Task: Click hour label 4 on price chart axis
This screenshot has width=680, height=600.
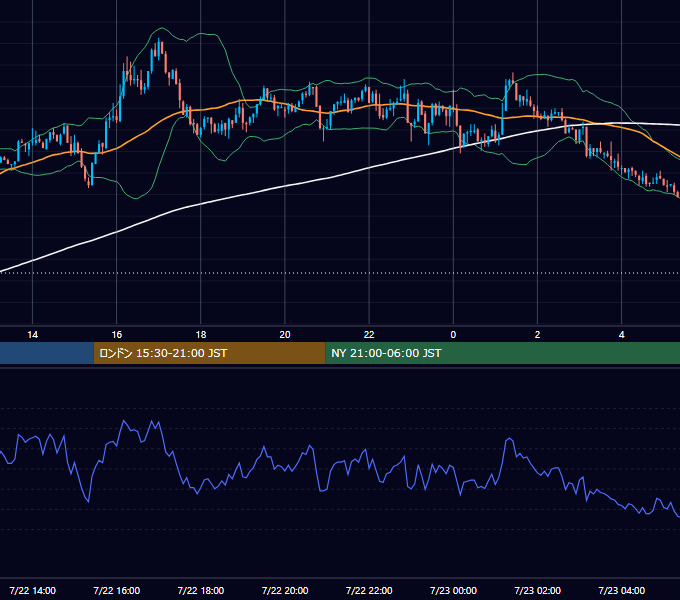Action: 621,335
